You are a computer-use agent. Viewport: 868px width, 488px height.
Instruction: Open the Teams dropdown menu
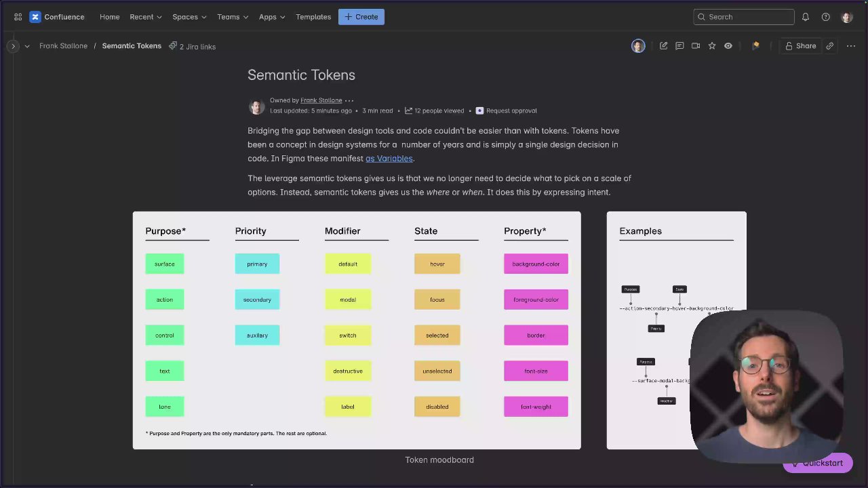[x=233, y=17]
